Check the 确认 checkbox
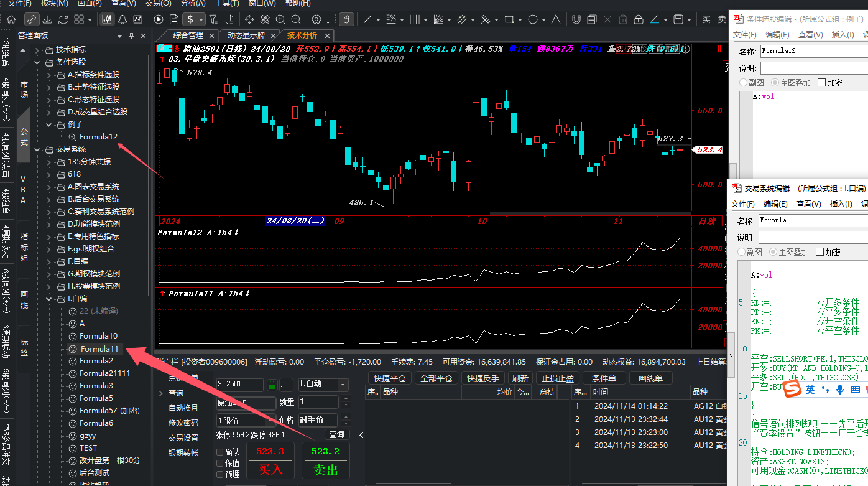 point(219,452)
